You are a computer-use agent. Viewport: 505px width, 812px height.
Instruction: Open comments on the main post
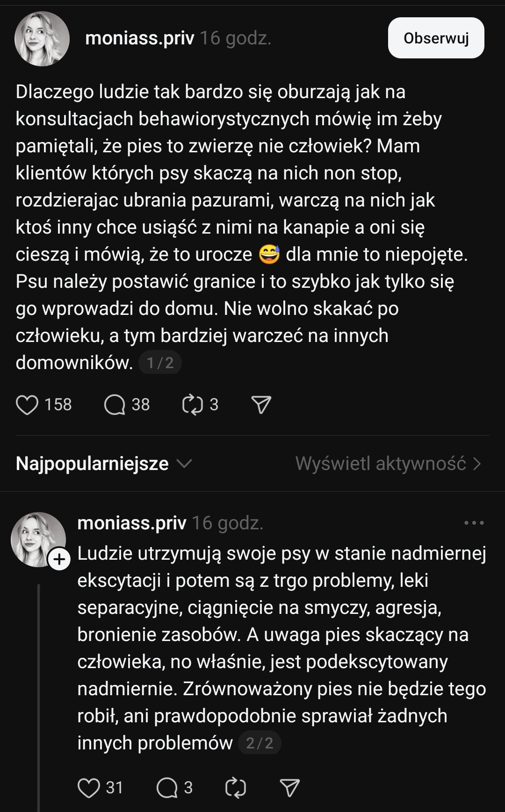coord(115,405)
